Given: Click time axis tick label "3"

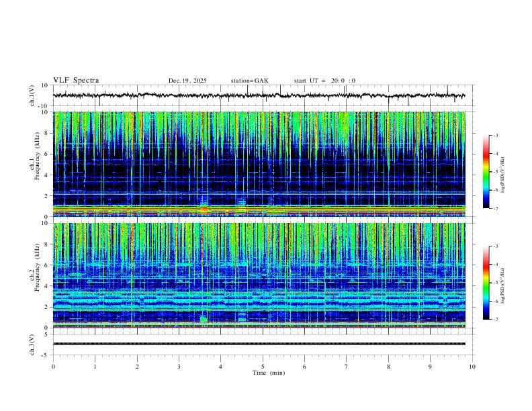Looking at the screenshot, I should tap(179, 367).
